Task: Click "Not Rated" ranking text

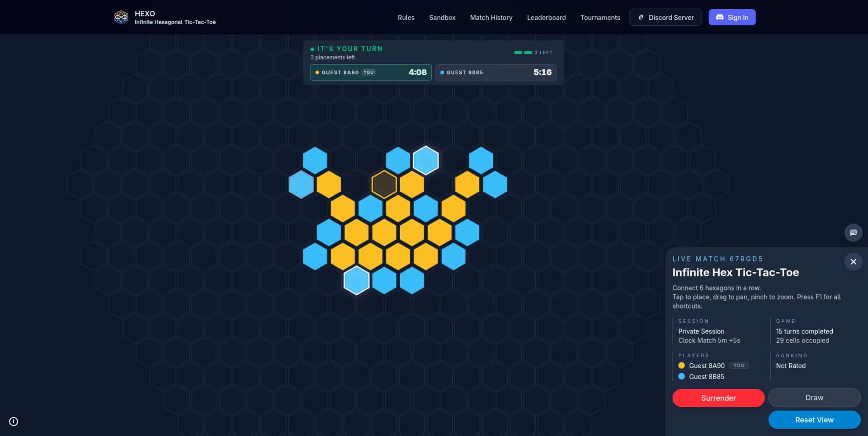Action: coord(791,365)
